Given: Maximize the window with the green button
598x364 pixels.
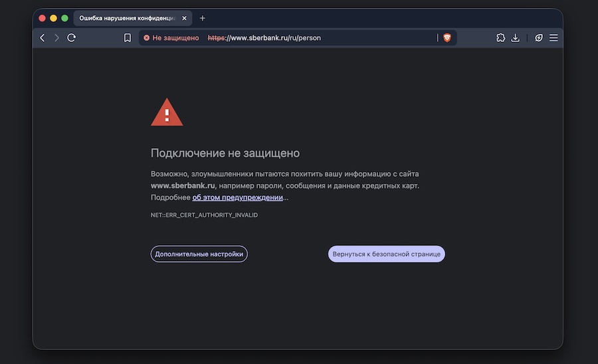Looking at the screenshot, I should pyautogui.click(x=65, y=18).
